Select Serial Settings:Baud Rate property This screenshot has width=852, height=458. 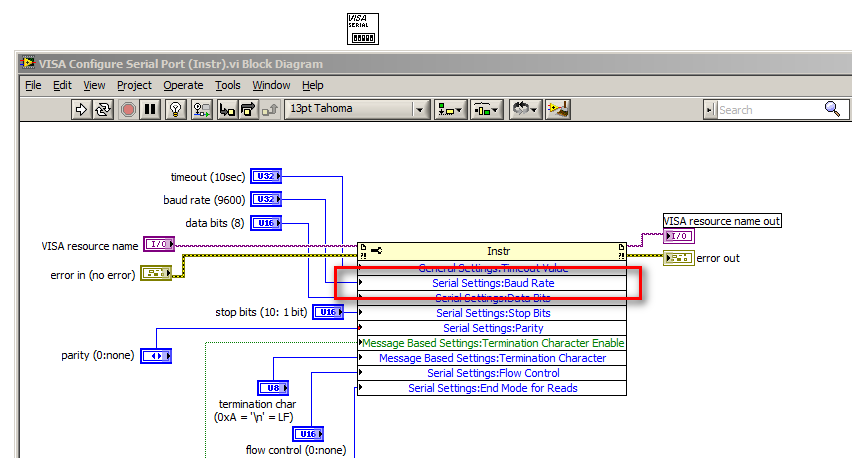[x=492, y=283]
